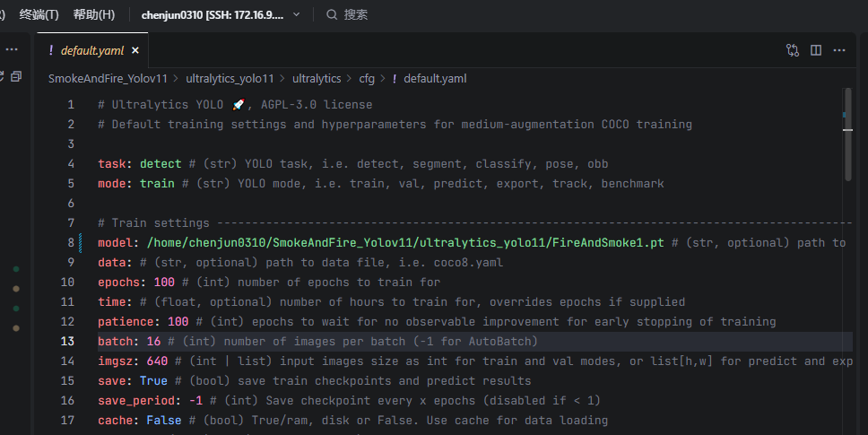Image resolution: width=868 pixels, height=435 pixels.
Task: Click on the 'data:' key on line 9
Action: pos(115,262)
